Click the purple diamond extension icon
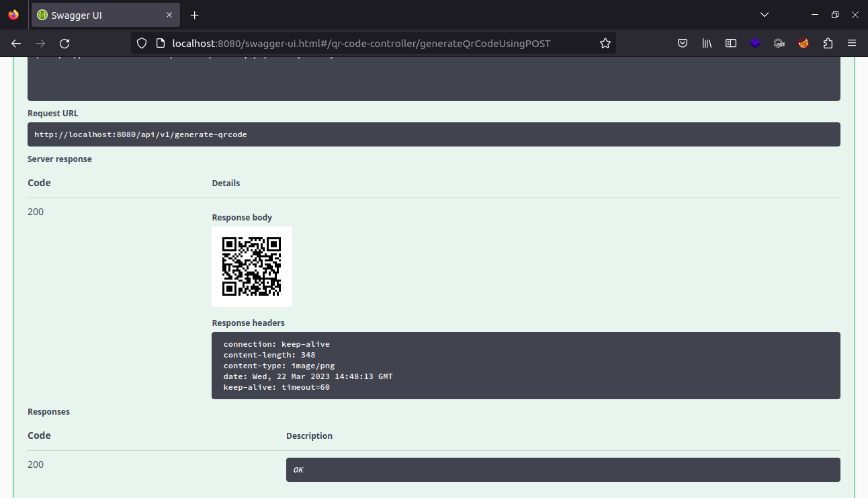The height and width of the screenshot is (498, 868). coord(755,43)
